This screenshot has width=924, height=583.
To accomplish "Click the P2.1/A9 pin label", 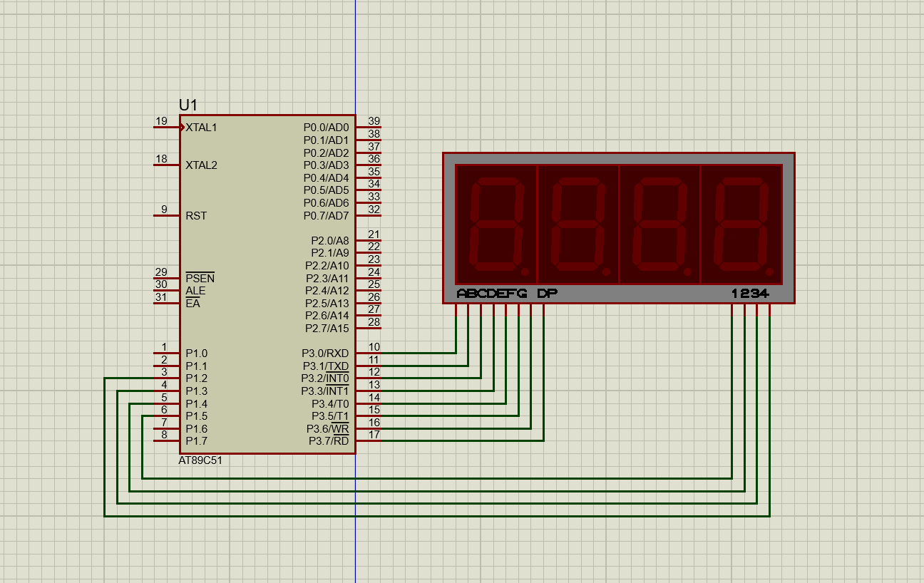I will [x=330, y=253].
